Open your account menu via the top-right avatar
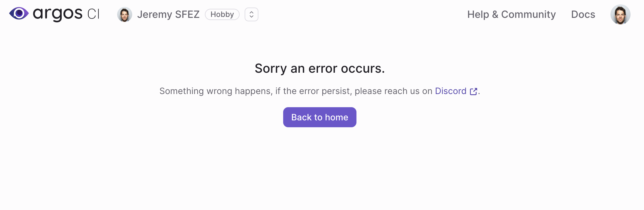 click(x=621, y=14)
